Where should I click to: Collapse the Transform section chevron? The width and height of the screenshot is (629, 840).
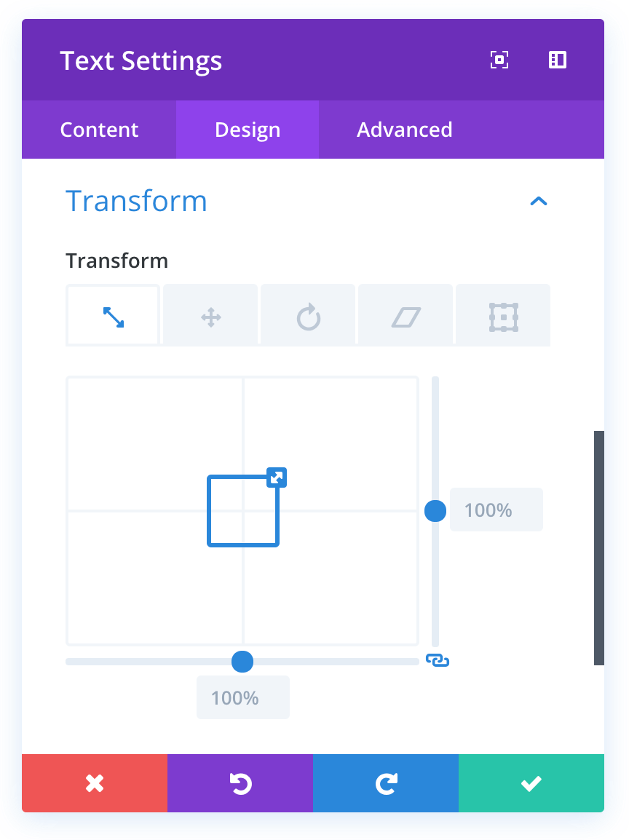(539, 202)
